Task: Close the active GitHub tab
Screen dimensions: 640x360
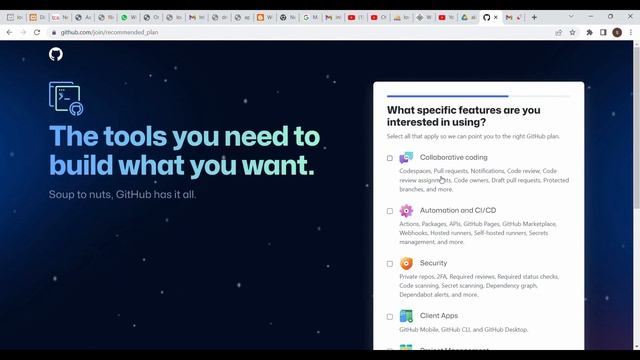Action: (x=496, y=17)
